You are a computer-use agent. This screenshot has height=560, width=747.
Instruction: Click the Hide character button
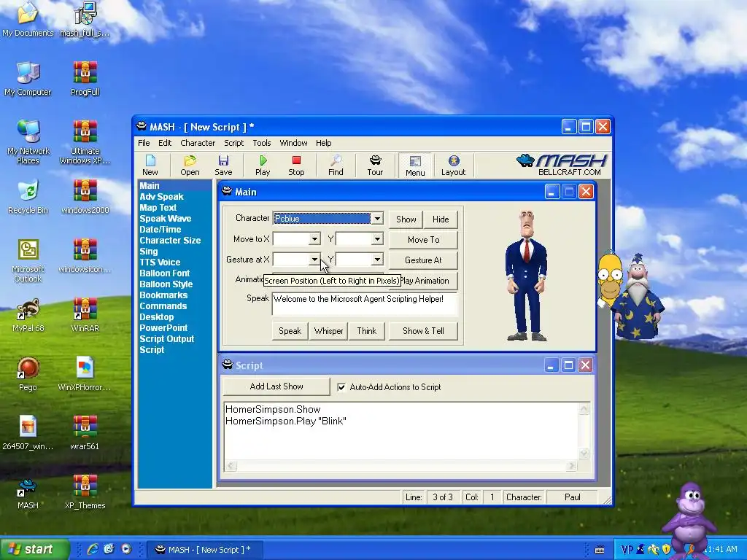441,219
